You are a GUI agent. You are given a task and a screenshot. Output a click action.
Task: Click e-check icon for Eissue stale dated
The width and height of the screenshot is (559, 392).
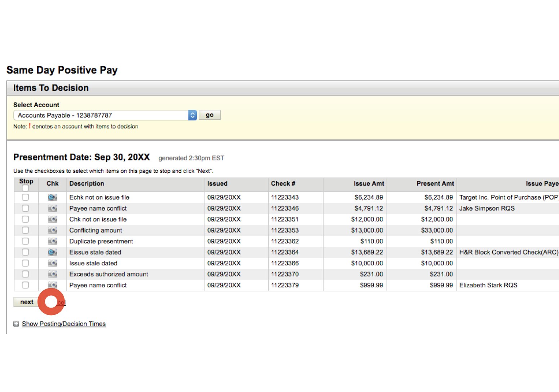[52, 252]
